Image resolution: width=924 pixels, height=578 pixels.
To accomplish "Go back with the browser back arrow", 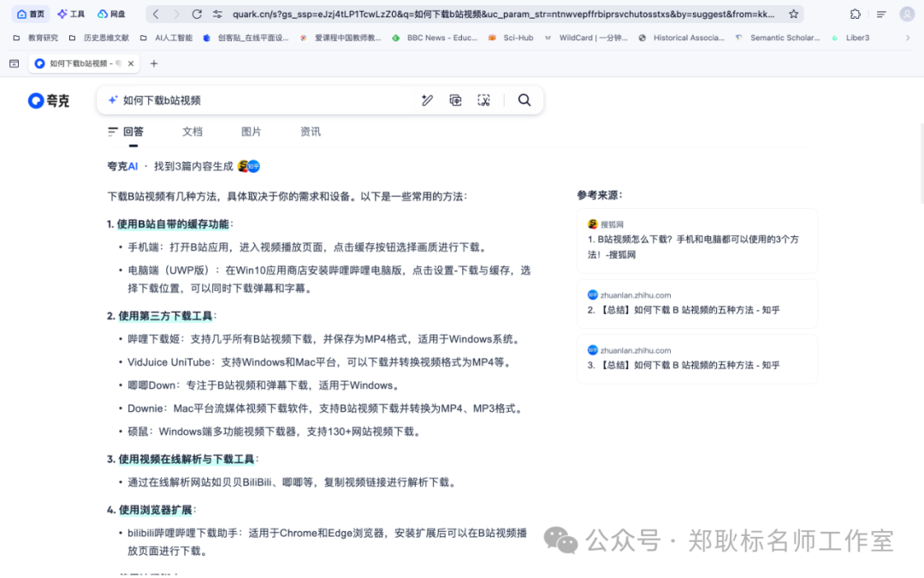I will pos(156,15).
